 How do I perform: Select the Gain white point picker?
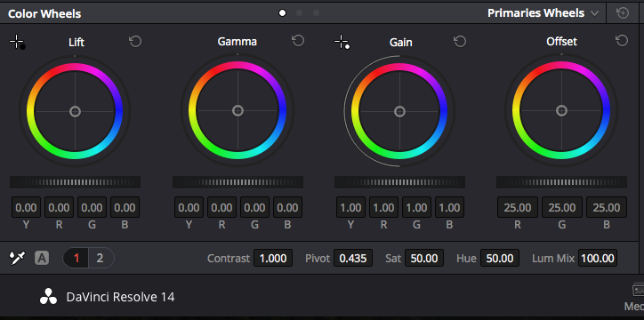tap(342, 43)
